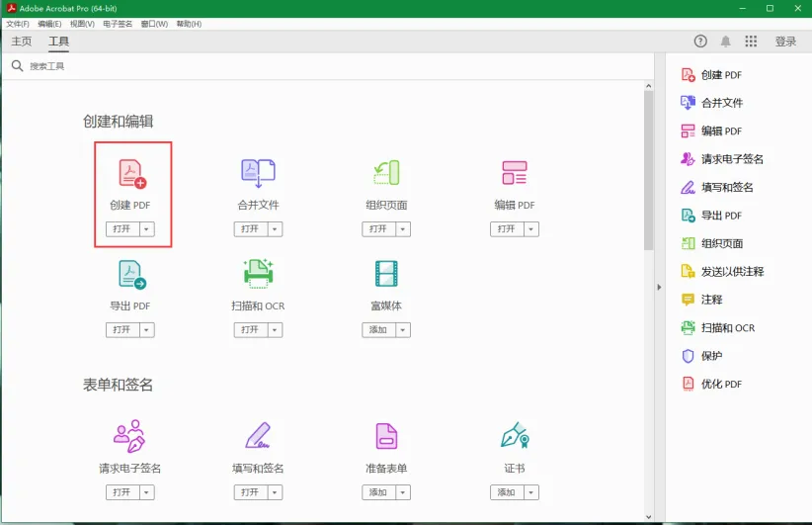Select 创建 PDF in right sidebar
Screen dimensions: 812x525
(711, 75)
